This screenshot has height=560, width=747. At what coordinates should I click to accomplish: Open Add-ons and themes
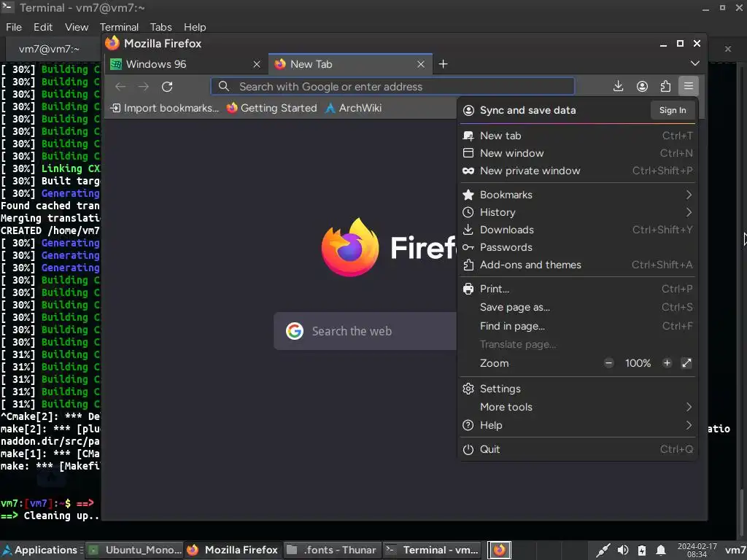pyautogui.click(x=578, y=265)
